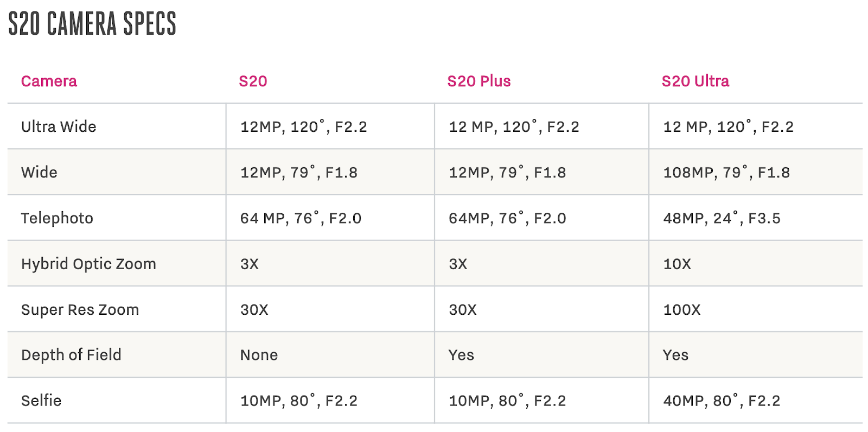Select the Hybrid Optic Zoom row label
Screen dimensions: 868x432
(x=88, y=264)
